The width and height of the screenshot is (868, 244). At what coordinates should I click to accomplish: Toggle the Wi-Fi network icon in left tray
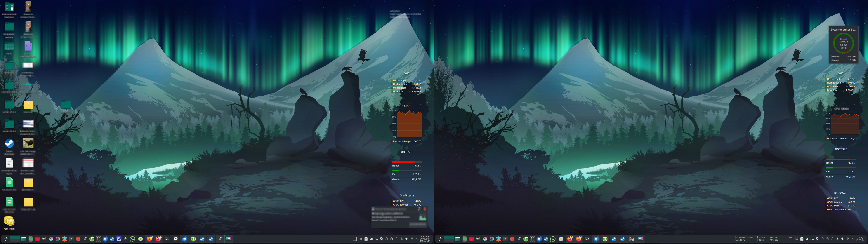412,239
